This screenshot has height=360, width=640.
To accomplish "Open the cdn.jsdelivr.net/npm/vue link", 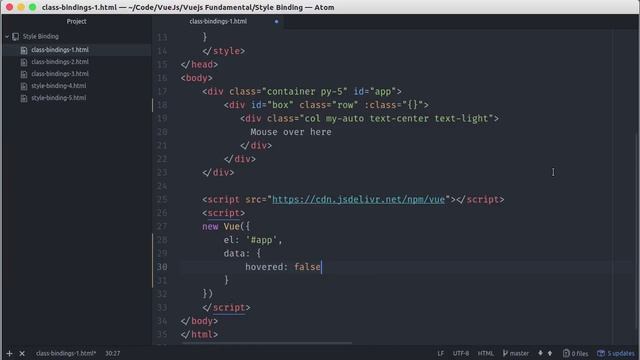I will 358,200.
